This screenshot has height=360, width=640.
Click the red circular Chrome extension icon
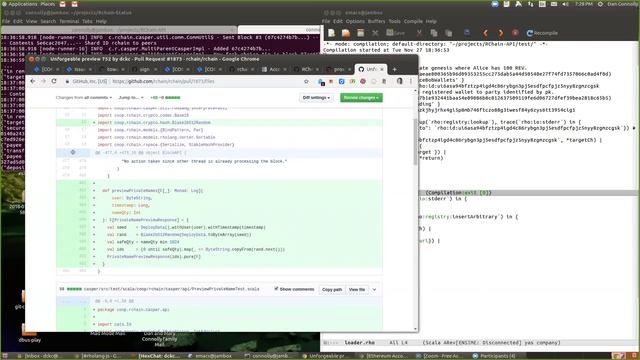click(362, 81)
